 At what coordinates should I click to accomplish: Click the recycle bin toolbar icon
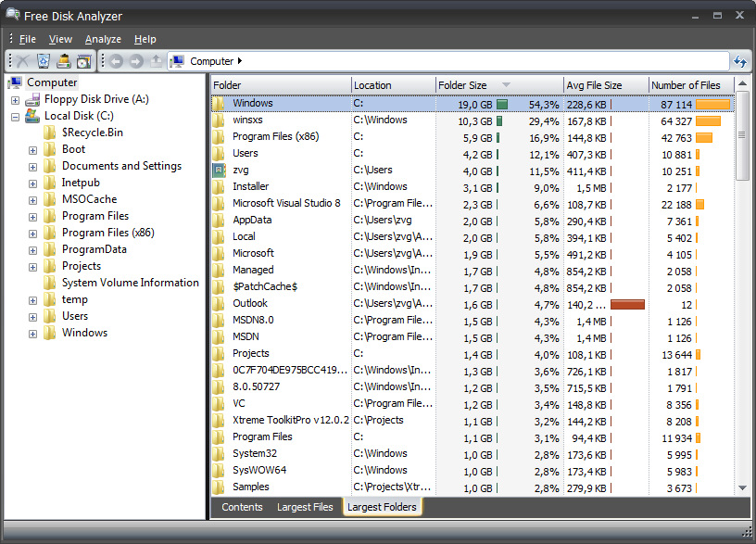coord(43,61)
